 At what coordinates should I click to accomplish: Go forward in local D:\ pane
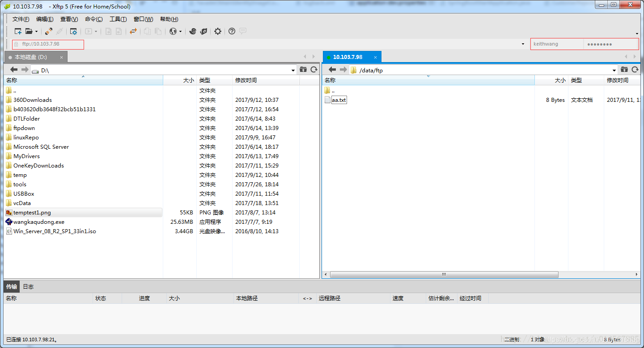(x=25, y=70)
